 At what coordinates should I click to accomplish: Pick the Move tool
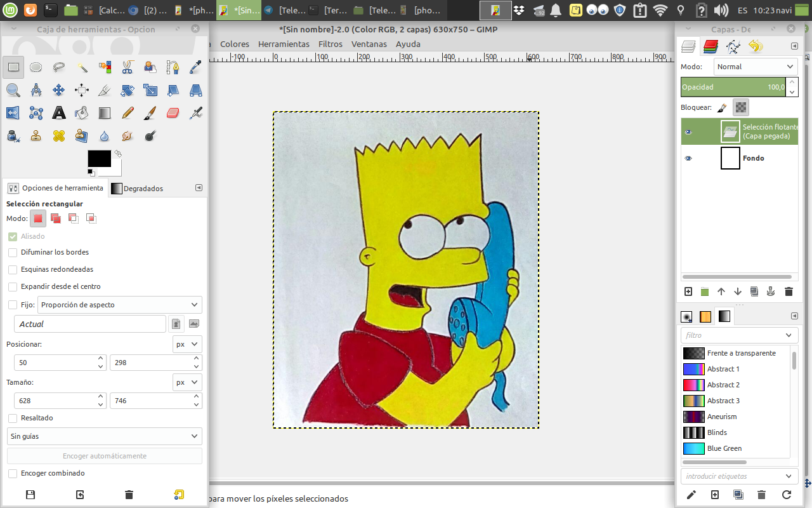[59, 90]
